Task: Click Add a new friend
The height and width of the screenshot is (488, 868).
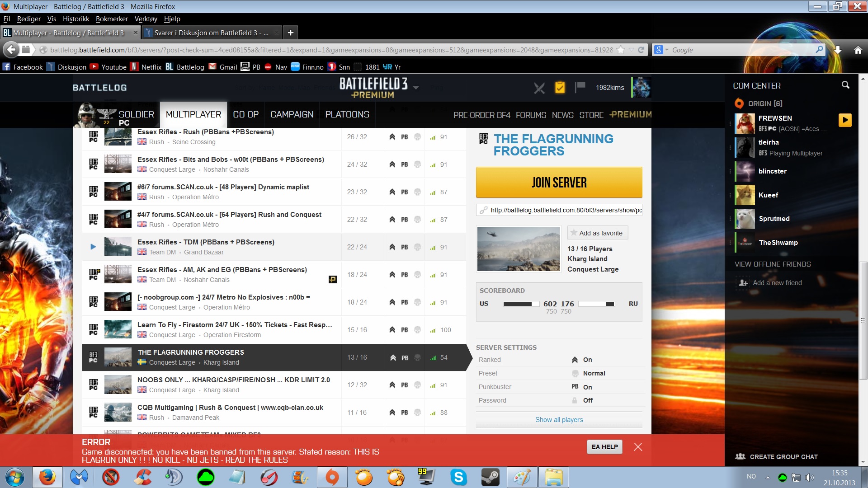Action: coord(777,283)
